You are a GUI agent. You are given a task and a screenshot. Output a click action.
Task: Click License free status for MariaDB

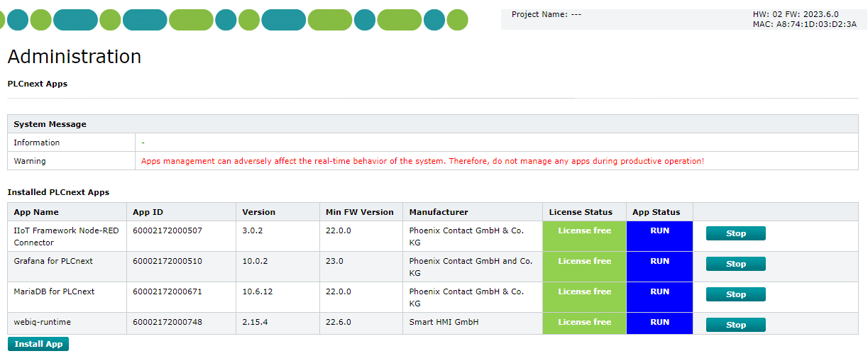coord(584,297)
